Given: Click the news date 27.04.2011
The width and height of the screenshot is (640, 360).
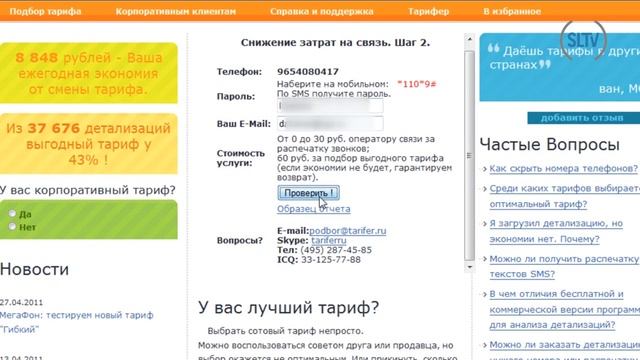Looking at the screenshot, I should click(x=21, y=302).
